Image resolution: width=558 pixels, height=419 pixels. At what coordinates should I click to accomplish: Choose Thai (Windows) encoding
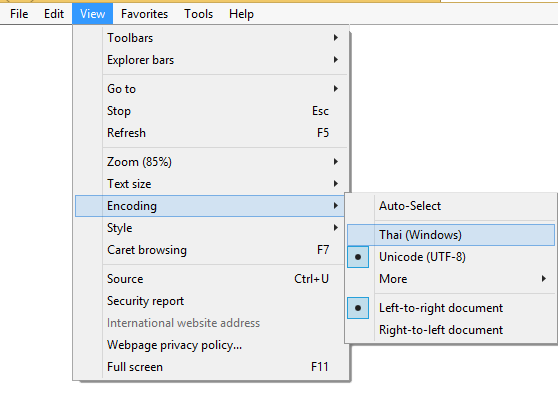451,235
